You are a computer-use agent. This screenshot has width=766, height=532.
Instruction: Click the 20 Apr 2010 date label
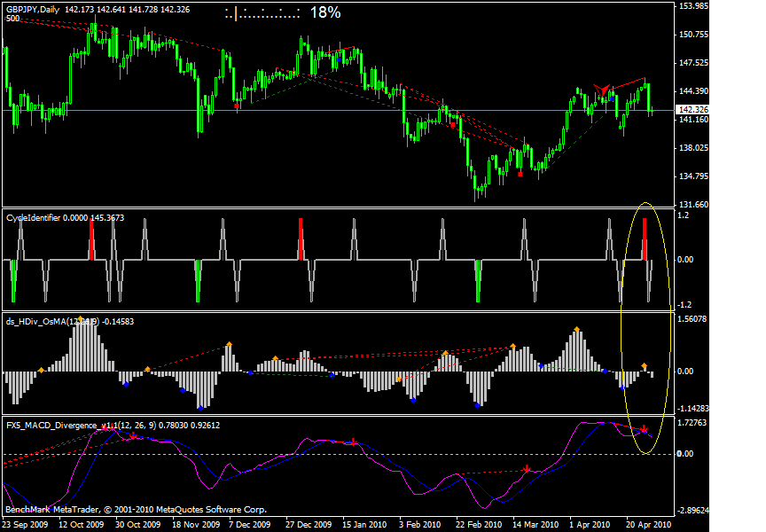(649, 525)
